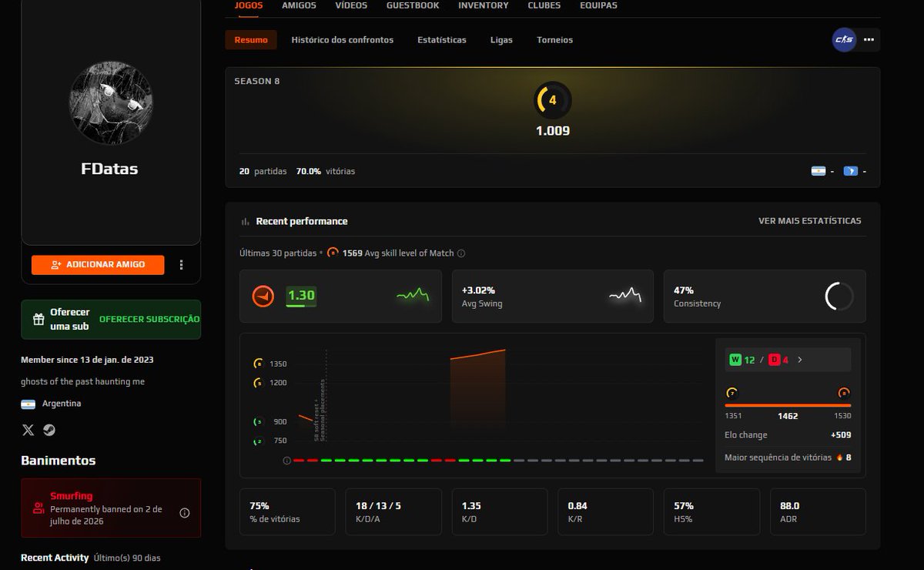Click the Avg skill level info icon
The height and width of the screenshot is (570, 924).
pos(461,253)
